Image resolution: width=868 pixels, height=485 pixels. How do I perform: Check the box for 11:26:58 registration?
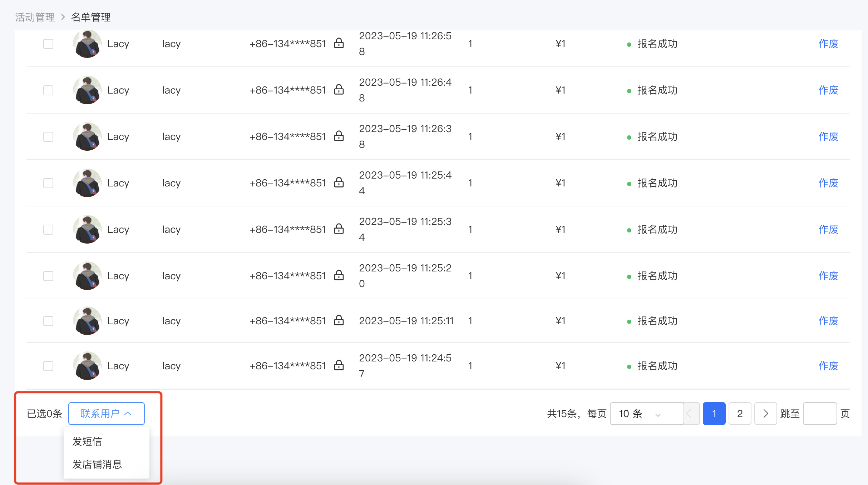click(48, 44)
